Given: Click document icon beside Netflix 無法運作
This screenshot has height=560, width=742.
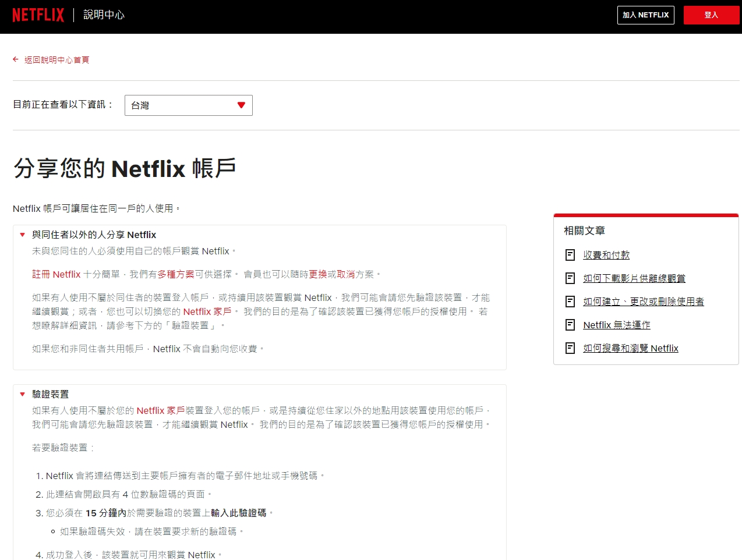Looking at the screenshot, I should click(x=570, y=325).
